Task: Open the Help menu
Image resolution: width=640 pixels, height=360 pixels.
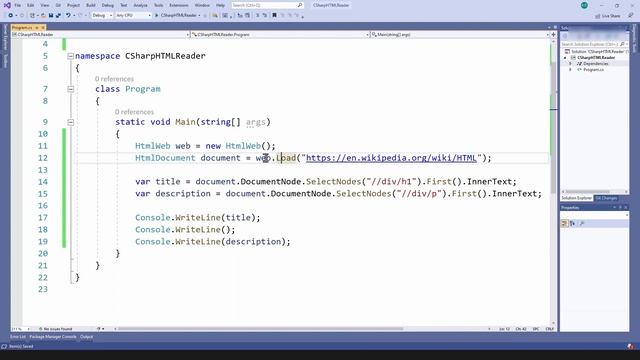Action: (220, 5)
